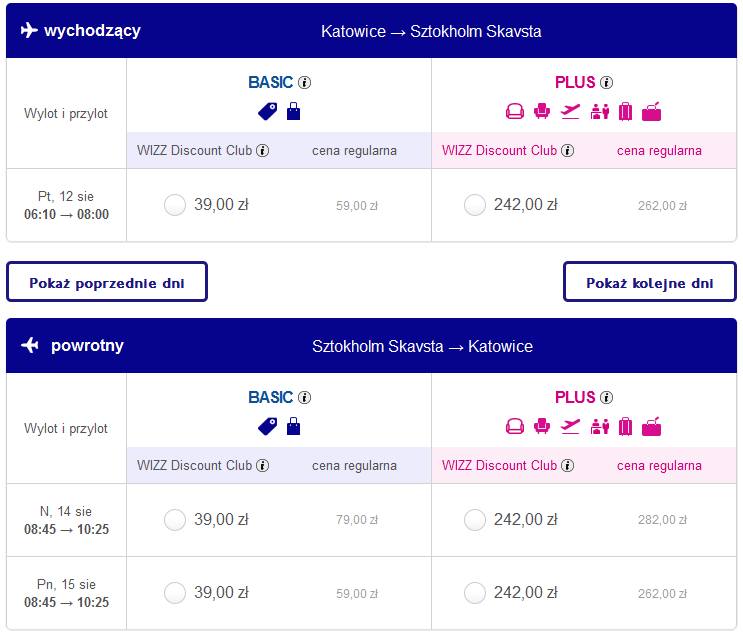This screenshot has height=640, width=743.
Task: Click the return regular PLUS price 282,00 zł
Action: click(662, 520)
